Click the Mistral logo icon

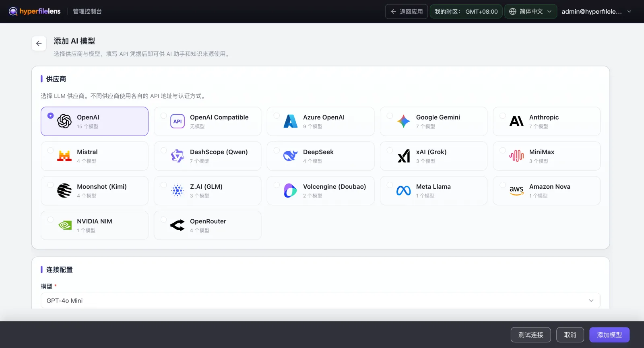click(64, 156)
